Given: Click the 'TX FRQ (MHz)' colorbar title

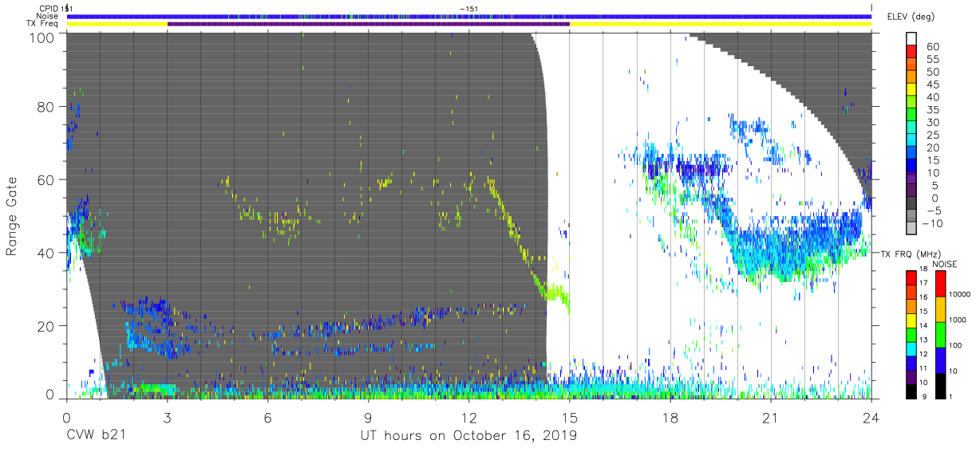Looking at the screenshot, I should tap(913, 254).
